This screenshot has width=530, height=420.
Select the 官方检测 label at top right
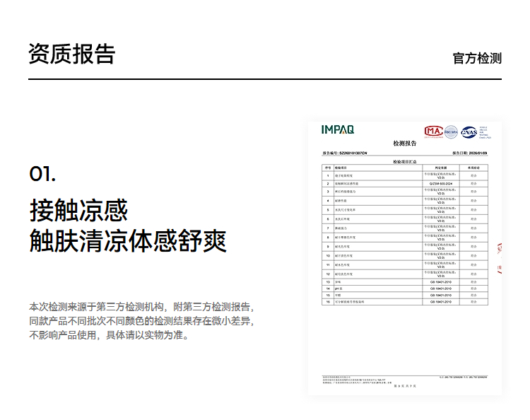coord(477,58)
